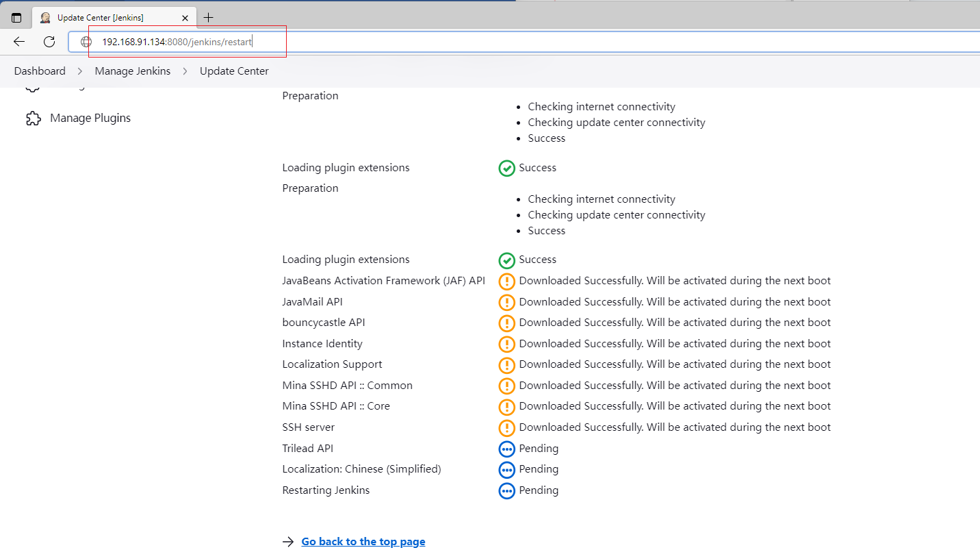The image size is (980, 550).
Task: Select the Localization Support label
Action: point(332,364)
